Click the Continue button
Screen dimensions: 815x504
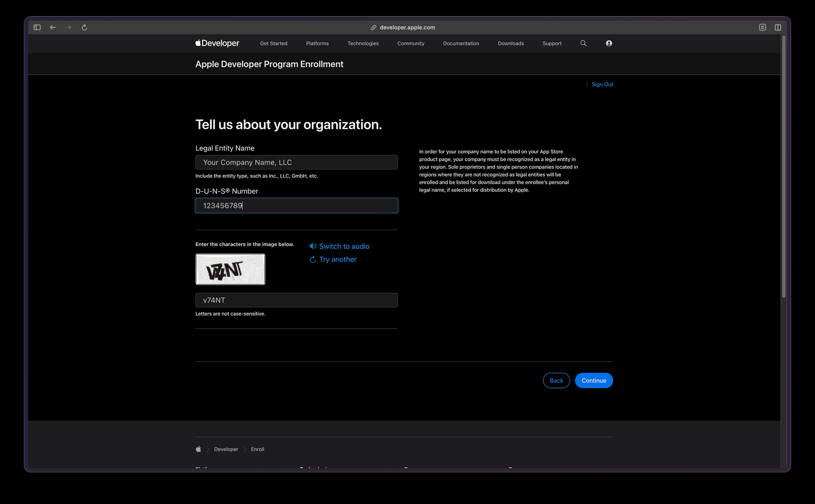tap(594, 380)
